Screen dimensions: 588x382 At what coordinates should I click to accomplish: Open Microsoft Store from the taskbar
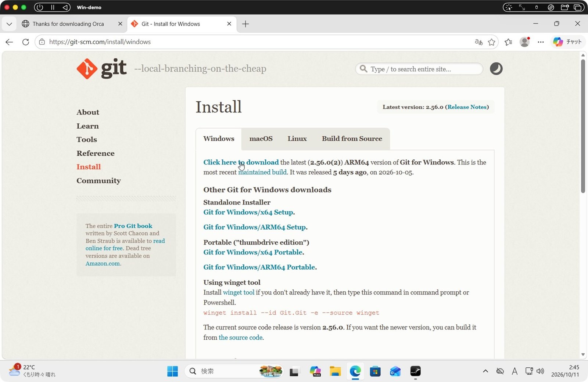[375, 371]
